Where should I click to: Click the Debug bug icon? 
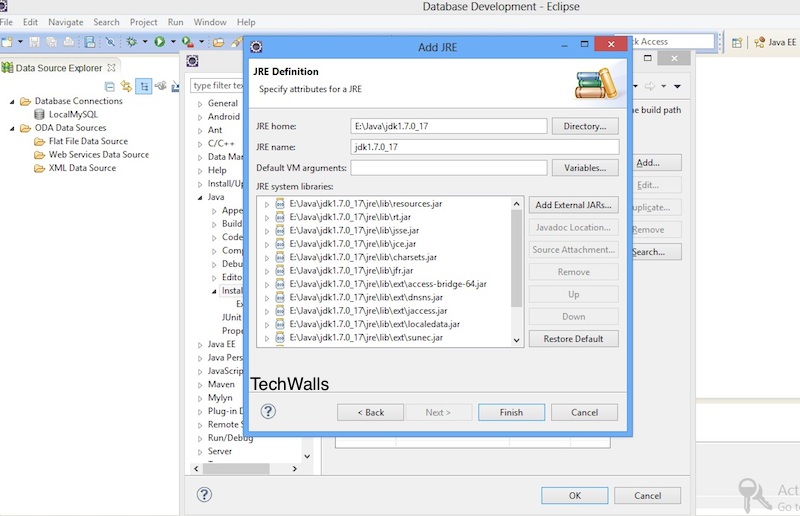click(x=132, y=42)
